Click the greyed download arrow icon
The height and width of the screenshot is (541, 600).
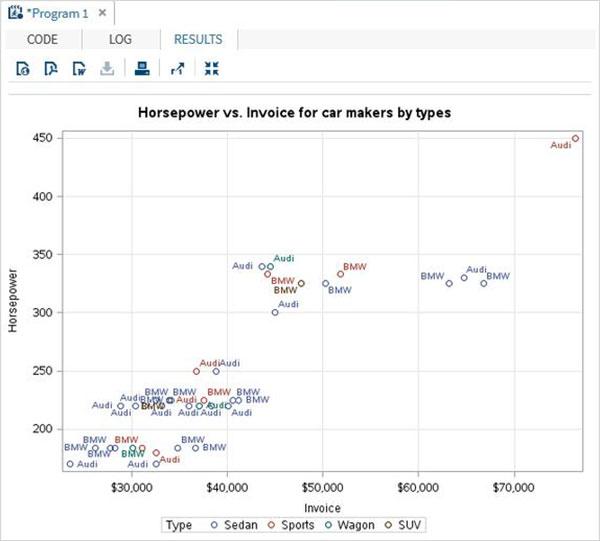107,69
